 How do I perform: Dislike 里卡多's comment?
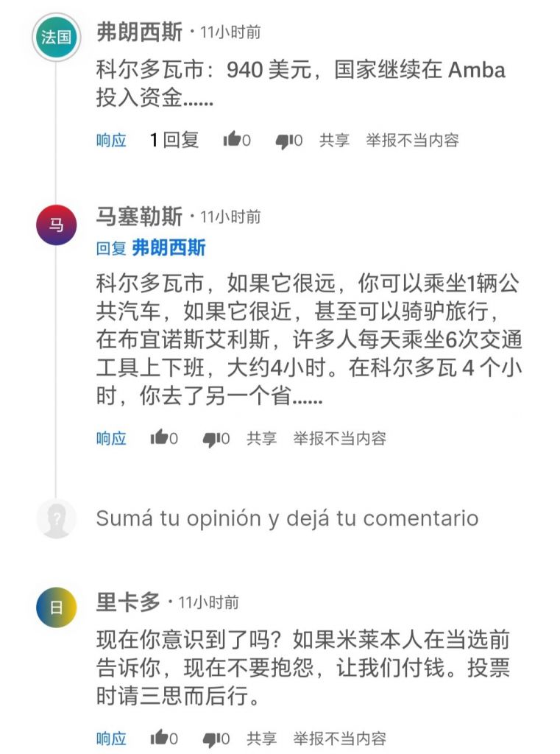[211, 739]
